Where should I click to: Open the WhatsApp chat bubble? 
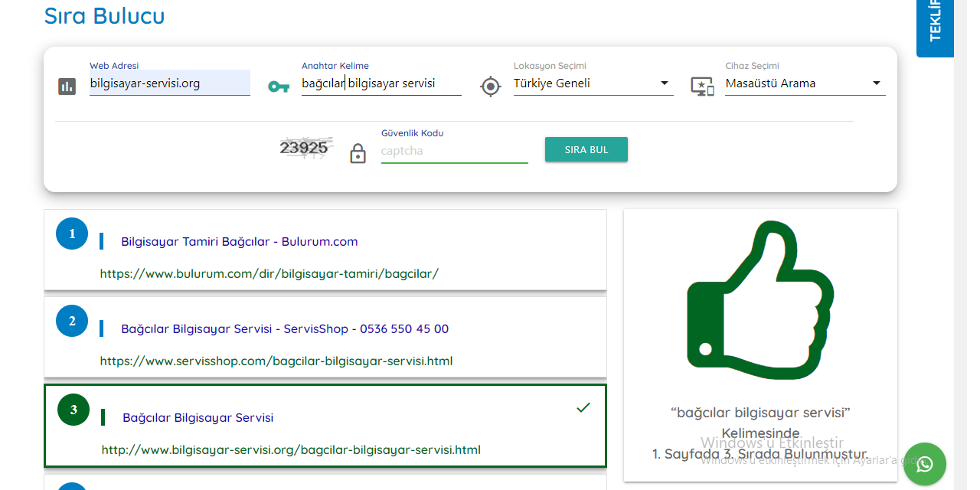(925, 464)
